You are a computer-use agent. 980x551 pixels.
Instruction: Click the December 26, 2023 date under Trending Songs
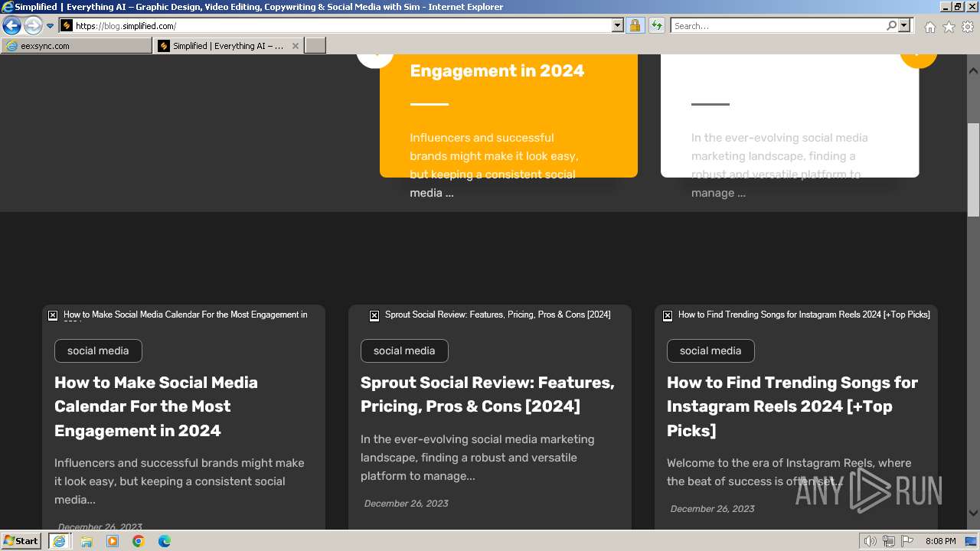[x=713, y=509]
